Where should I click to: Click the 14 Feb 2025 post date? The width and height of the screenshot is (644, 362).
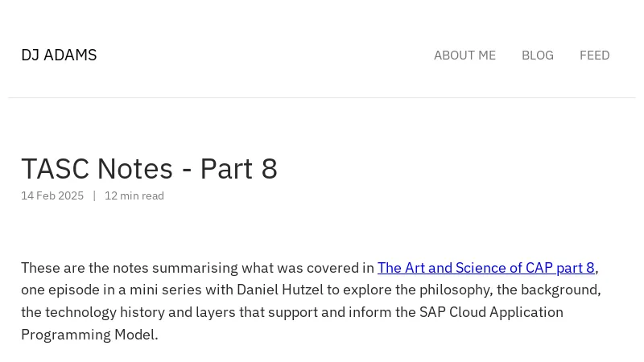(x=52, y=195)
